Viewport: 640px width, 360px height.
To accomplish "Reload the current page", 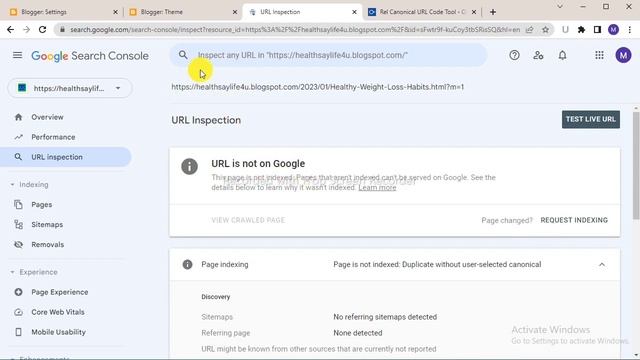I will pos(42,29).
